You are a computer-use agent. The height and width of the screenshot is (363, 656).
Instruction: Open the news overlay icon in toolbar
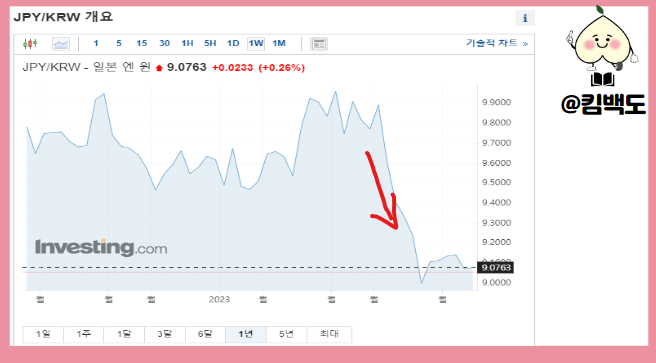[x=319, y=43]
